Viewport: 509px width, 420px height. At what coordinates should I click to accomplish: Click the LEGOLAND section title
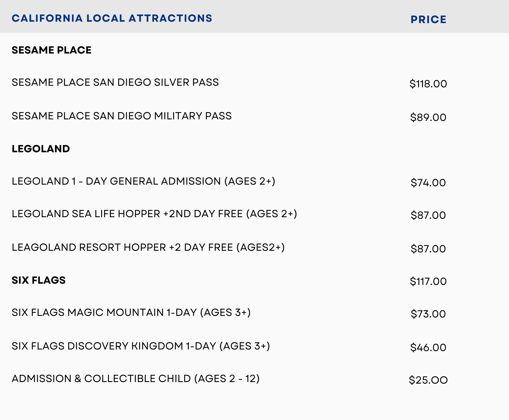(41, 149)
